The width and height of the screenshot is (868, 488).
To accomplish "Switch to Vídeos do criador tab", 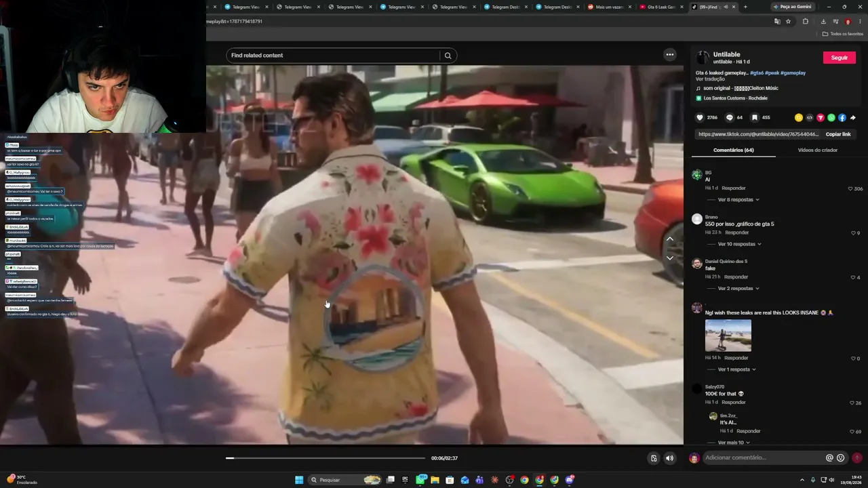I will 817,150.
